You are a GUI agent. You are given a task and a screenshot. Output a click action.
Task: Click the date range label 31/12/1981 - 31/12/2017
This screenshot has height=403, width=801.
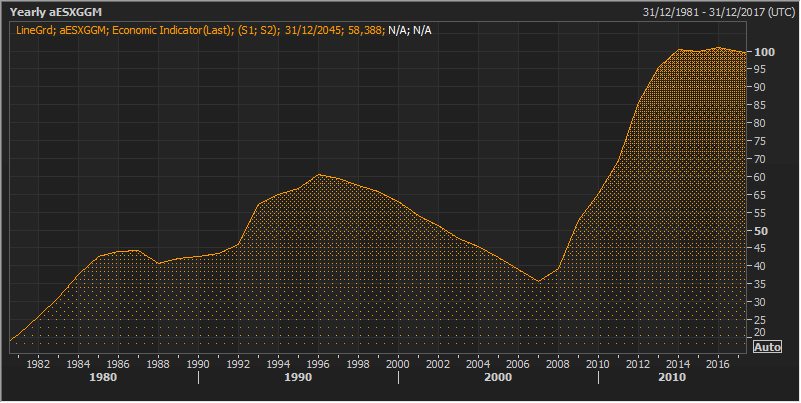coord(714,12)
